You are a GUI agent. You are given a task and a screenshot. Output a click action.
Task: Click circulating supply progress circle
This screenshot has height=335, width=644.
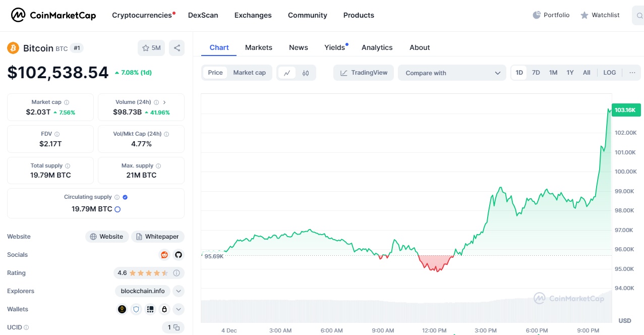(x=118, y=209)
